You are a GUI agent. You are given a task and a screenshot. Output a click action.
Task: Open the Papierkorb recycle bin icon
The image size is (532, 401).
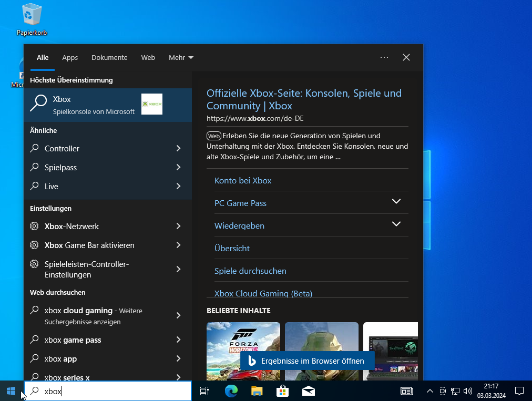(32, 19)
